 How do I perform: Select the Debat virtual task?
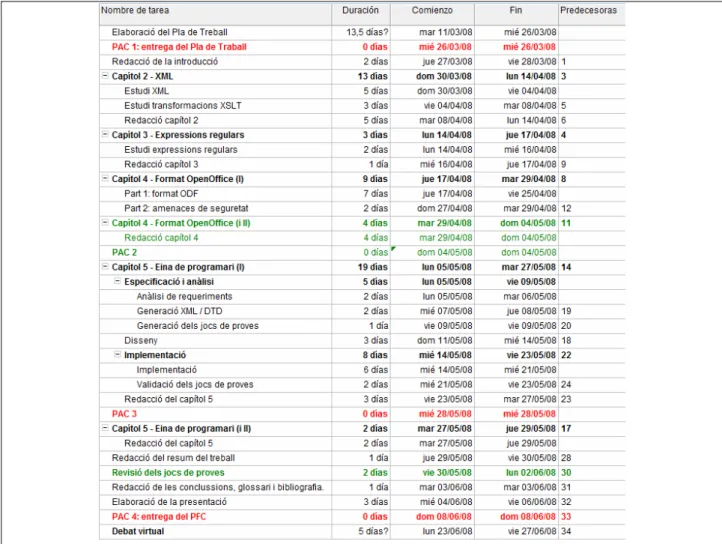pos(138,531)
